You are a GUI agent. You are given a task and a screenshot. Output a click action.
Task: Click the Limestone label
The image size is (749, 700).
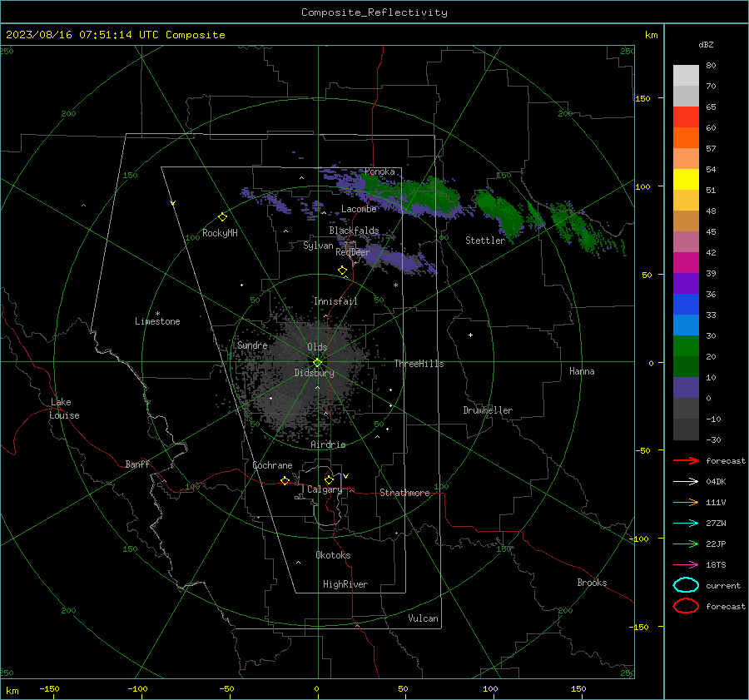click(x=157, y=321)
